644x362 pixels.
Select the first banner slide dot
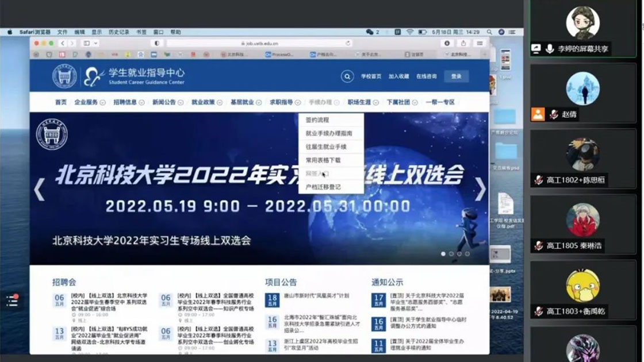[443, 253]
